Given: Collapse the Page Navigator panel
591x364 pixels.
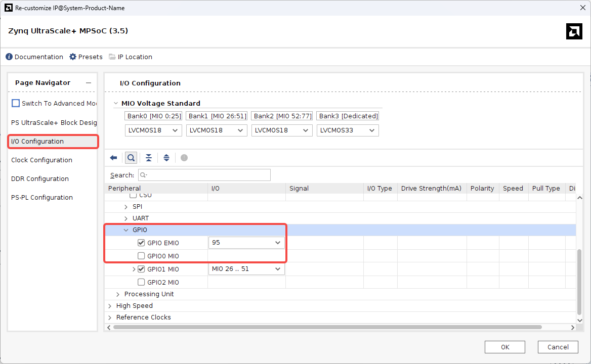Looking at the screenshot, I should pyautogui.click(x=89, y=83).
